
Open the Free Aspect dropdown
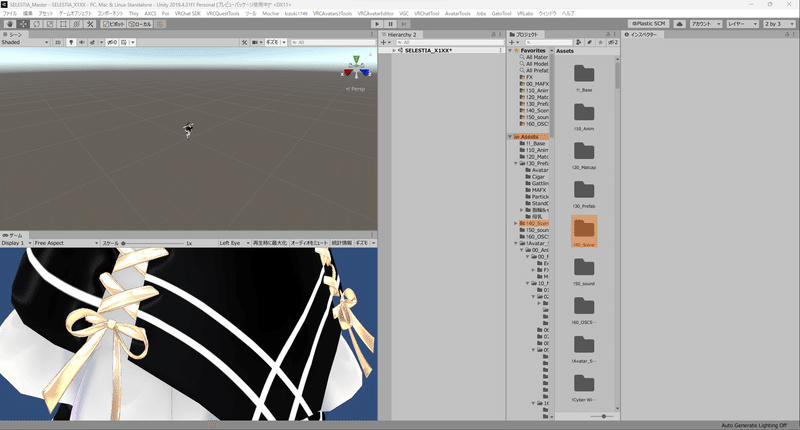[x=66, y=243]
